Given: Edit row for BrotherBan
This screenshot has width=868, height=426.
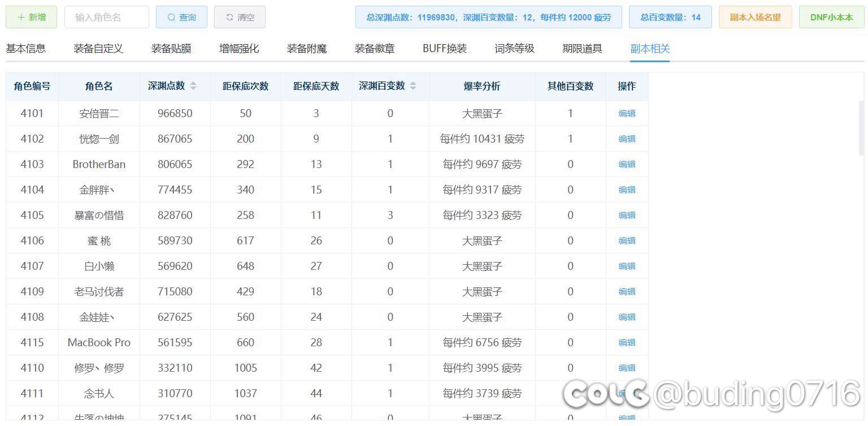Looking at the screenshot, I should click(627, 164).
